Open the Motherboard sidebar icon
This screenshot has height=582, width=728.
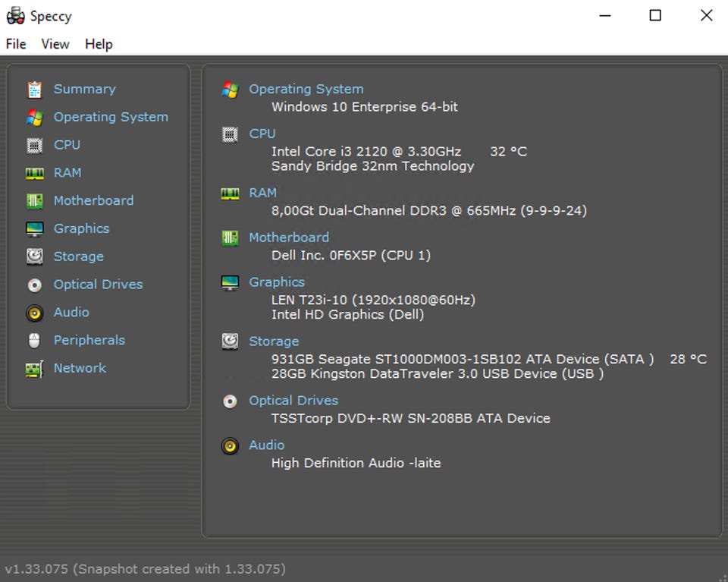[34, 201]
